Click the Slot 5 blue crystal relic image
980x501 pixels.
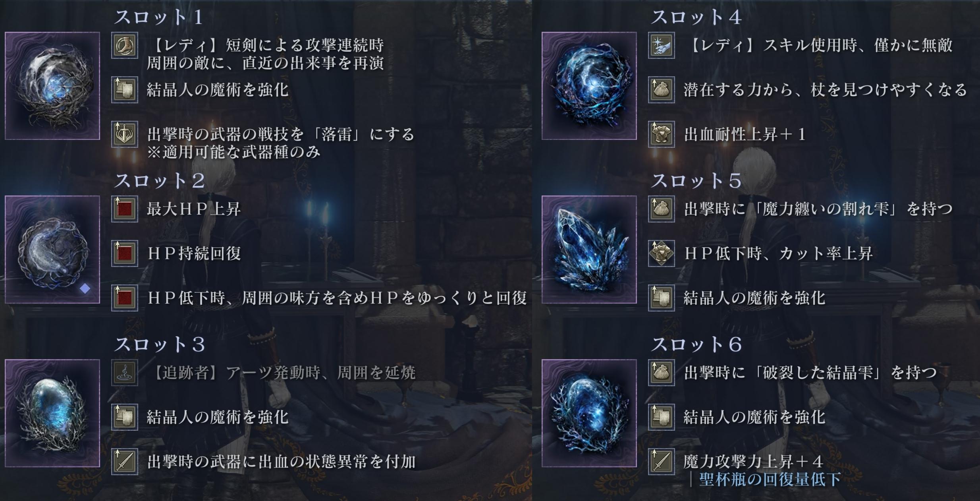[x=589, y=250]
